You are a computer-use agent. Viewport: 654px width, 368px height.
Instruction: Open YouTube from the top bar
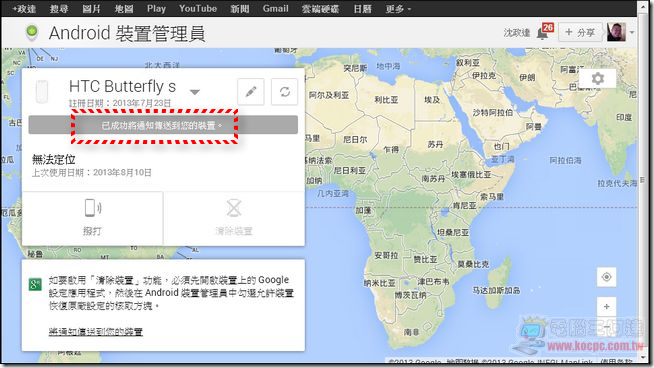(x=198, y=9)
